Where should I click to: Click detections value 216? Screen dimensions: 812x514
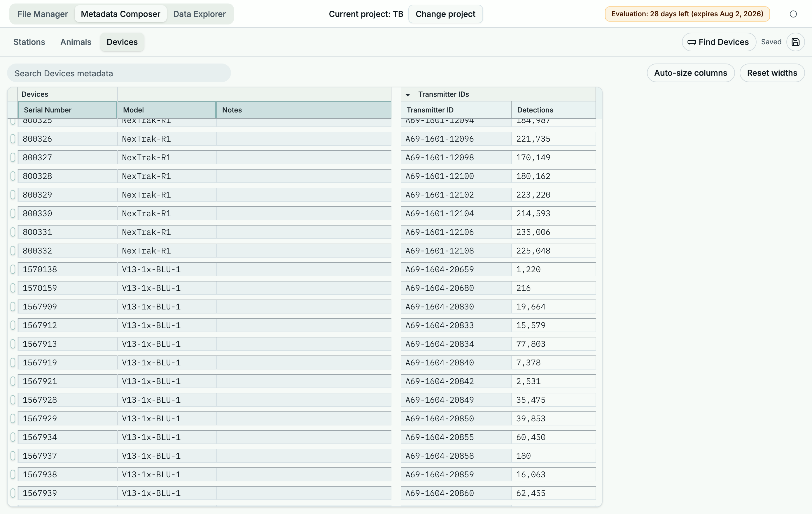click(x=554, y=288)
